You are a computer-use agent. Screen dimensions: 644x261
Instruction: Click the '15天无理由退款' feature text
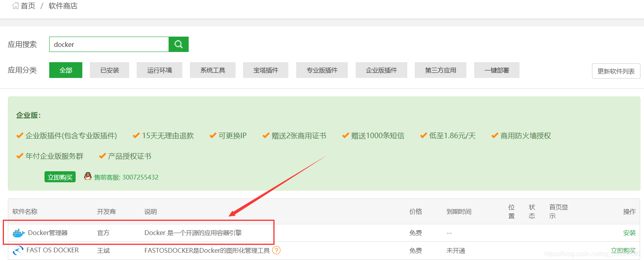click(x=168, y=136)
